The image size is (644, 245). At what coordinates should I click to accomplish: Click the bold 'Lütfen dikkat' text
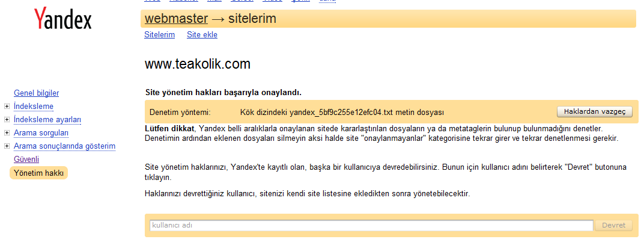pyautogui.click(x=169, y=128)
